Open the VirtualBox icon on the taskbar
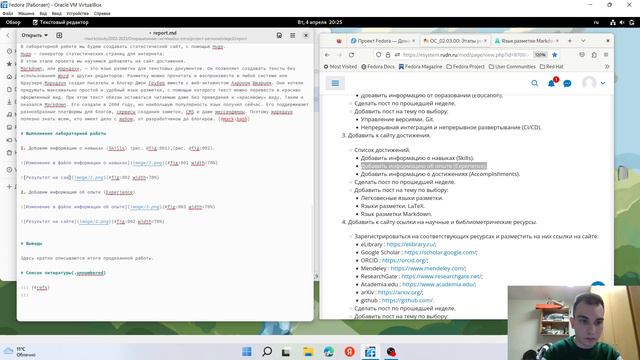Screen dimensions: 640x360 370,351
